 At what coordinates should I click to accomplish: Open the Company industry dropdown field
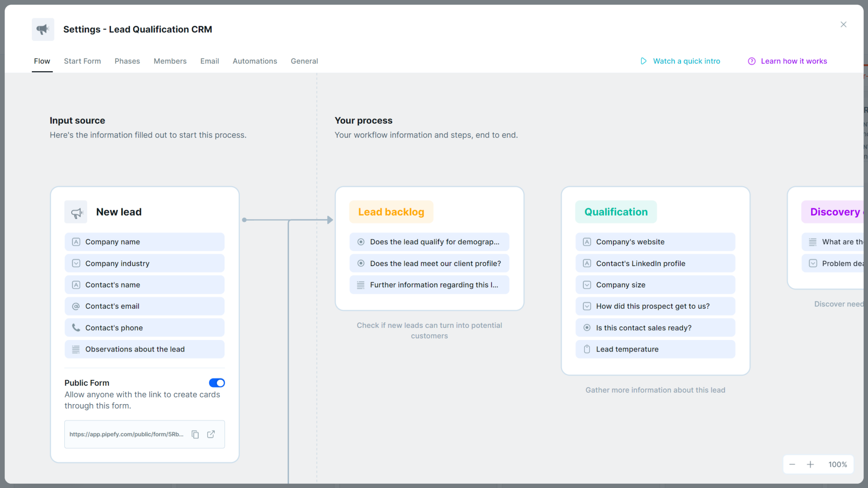(x=144, y=263)
